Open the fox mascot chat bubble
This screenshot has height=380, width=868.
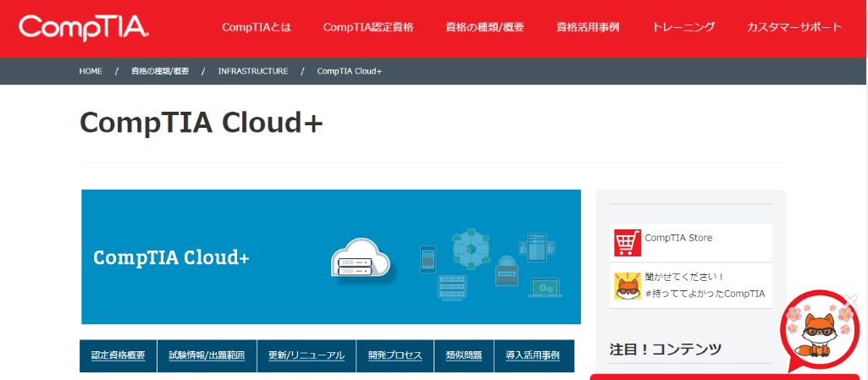tap(819, 333)
